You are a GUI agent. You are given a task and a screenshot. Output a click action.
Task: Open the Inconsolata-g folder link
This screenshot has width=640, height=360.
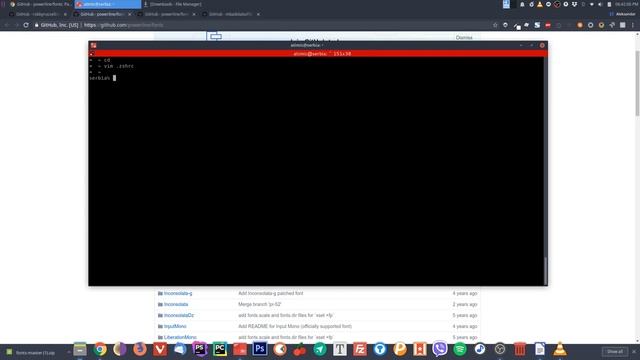(178, 293)
